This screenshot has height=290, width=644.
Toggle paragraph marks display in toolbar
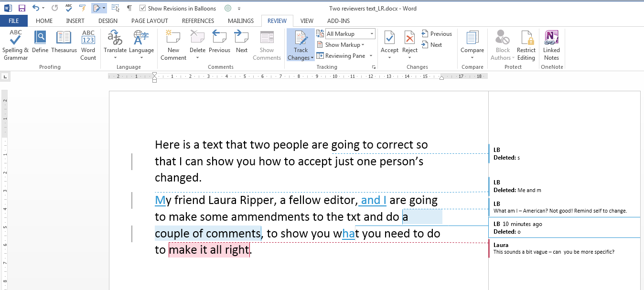click(129, 8)
